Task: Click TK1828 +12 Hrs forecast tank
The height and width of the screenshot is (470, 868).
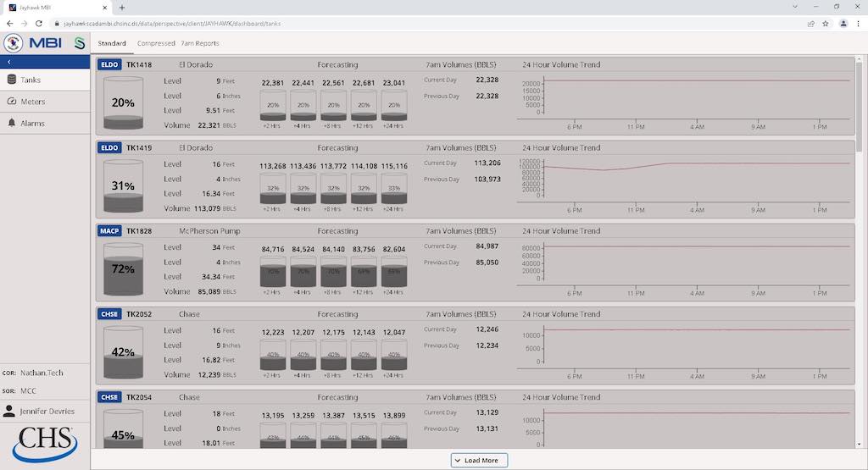Action: (x=364, y=272)
